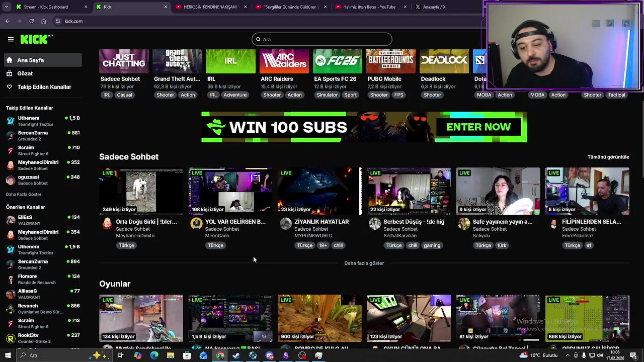Open the Windows Start menu

click(8, 355)
